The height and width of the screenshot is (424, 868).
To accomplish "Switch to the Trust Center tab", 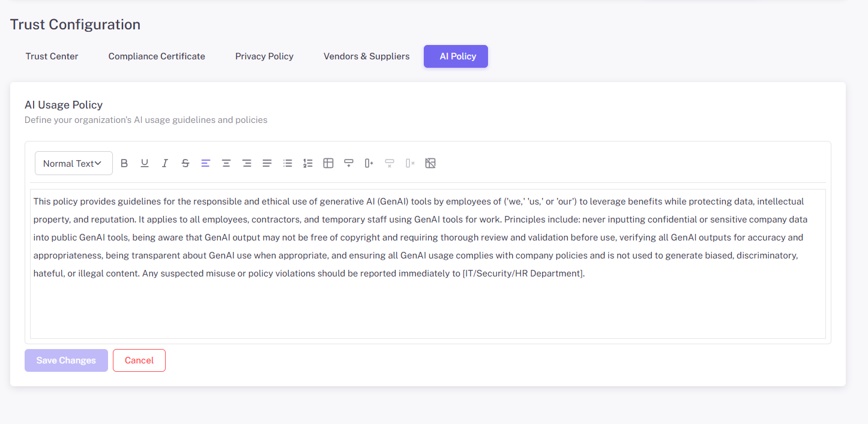I will [52, 56].
